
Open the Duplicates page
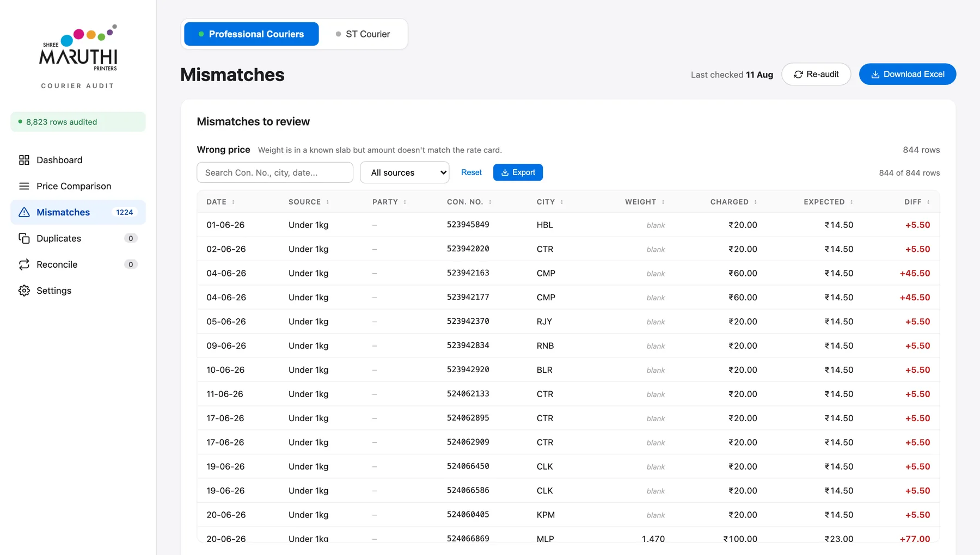pos(78,238)
